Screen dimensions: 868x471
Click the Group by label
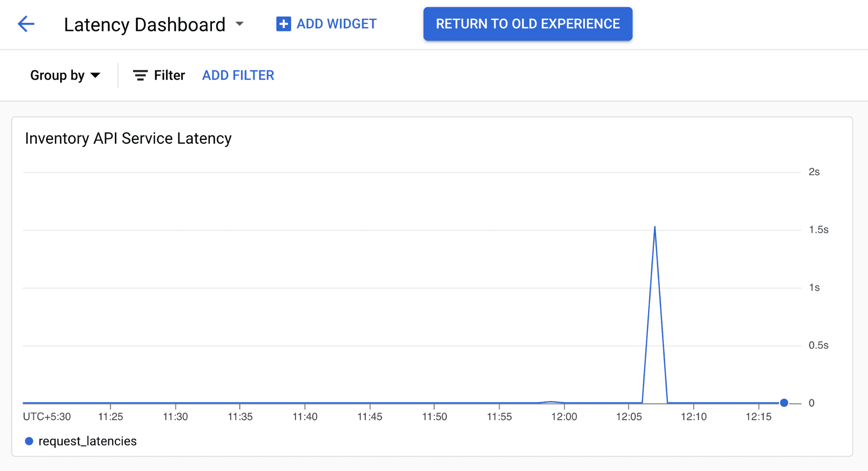pyautogui.click(x=57, y=75)
